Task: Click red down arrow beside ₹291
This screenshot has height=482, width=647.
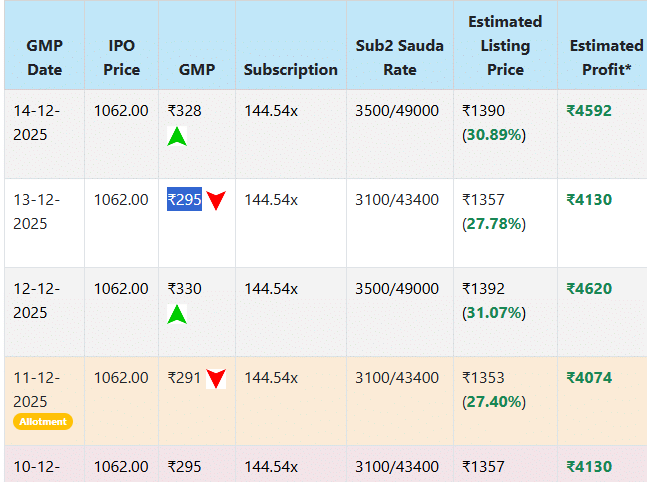Action: coord(216,379)
